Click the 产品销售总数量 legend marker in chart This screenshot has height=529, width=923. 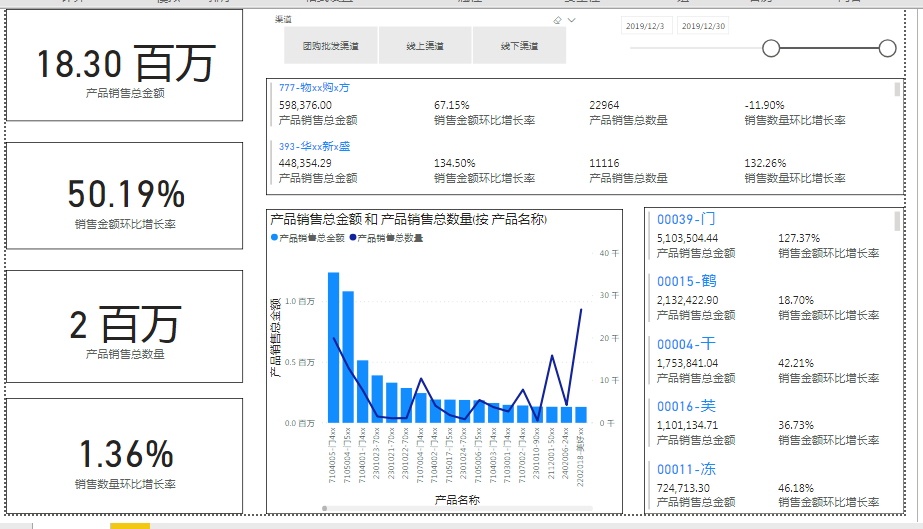(x=354, y=238)
